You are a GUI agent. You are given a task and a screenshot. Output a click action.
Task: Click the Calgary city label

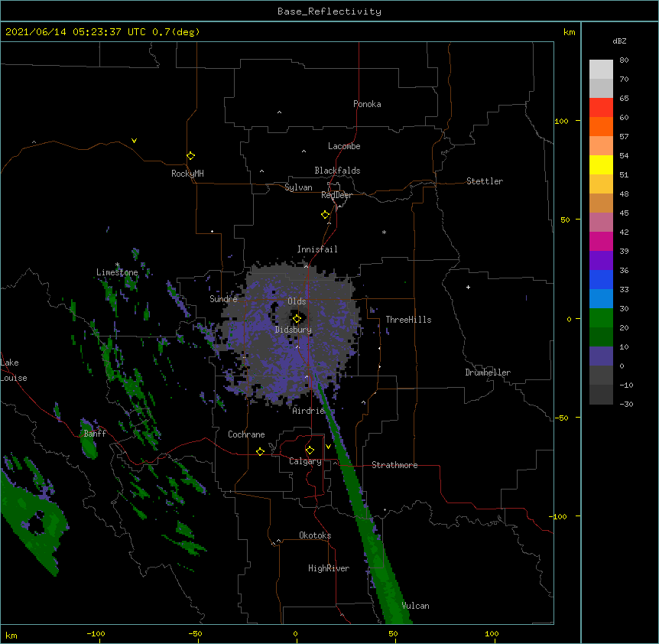pyautogui.click(x=305, y=461)
